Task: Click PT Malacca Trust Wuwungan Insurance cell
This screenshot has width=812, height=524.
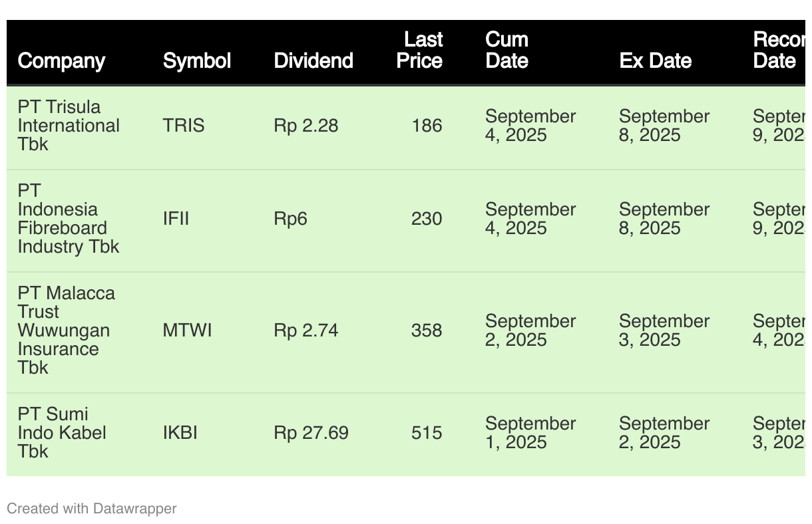Action: 66,330
